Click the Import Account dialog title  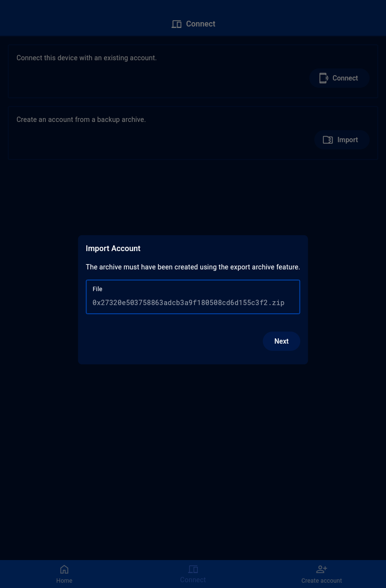pyautogui.click(x=113, y=248)
